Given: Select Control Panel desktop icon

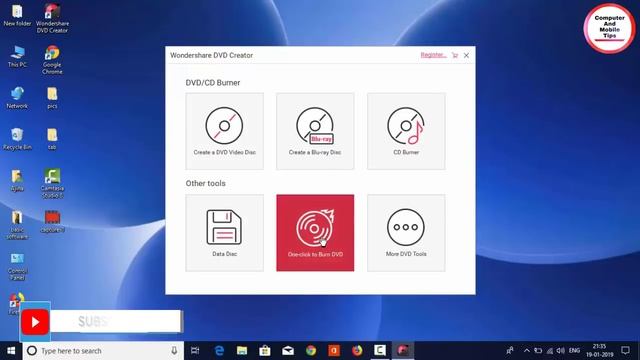Looking at the screenshot, I should 17,266.
